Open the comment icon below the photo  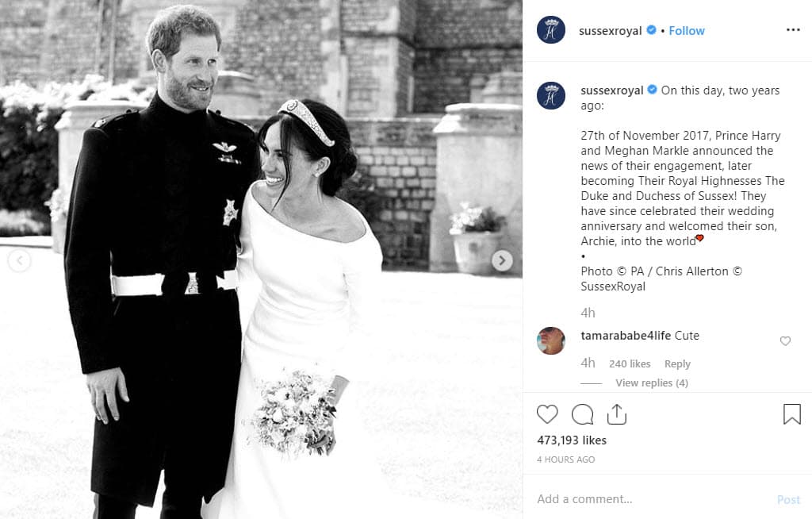[582, 413]
